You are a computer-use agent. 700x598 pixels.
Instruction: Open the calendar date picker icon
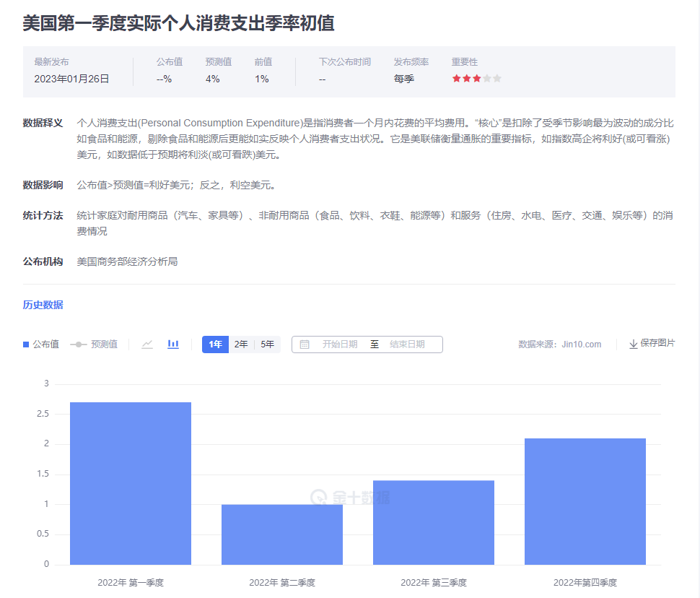pos(305,344)
